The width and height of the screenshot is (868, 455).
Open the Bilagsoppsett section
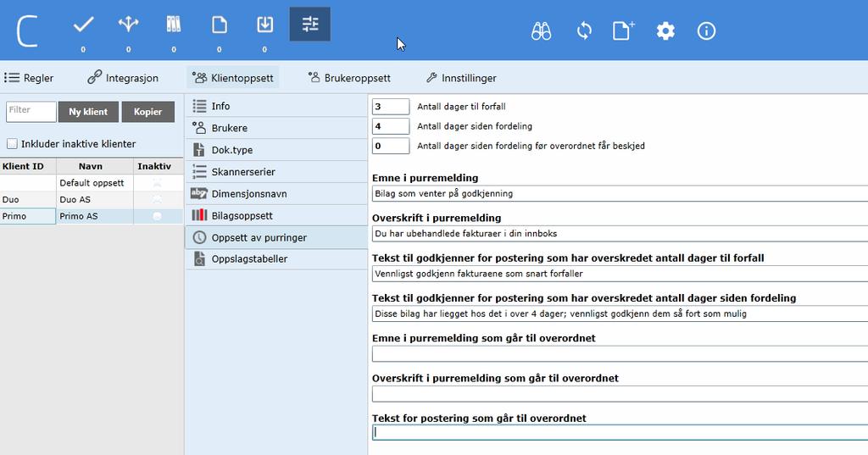tap(277, 215)
